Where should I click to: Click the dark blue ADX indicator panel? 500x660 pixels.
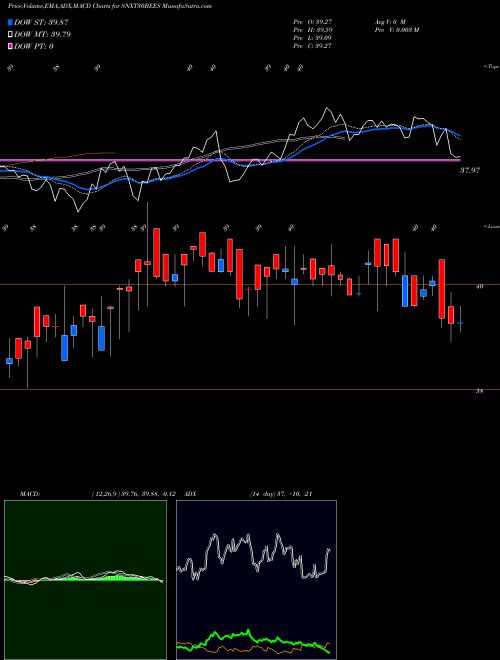pos(256,580)
